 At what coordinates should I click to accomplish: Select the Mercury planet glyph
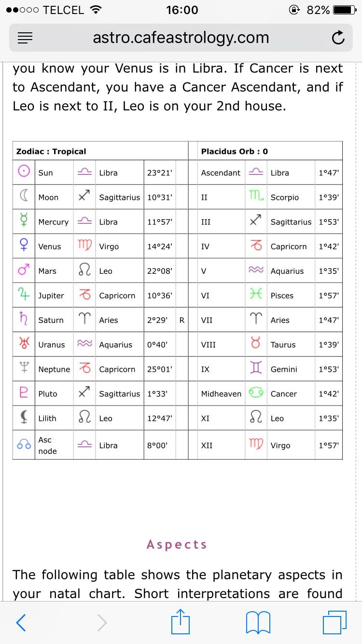[x=24, y=221]
